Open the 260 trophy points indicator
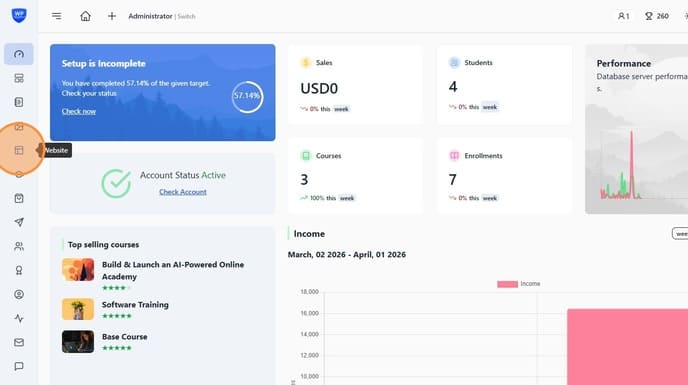 [656, 16]
